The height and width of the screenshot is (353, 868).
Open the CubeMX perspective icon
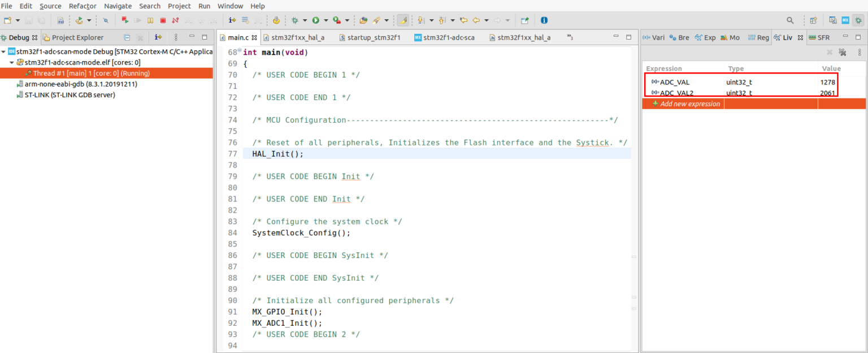click(845, 20)
